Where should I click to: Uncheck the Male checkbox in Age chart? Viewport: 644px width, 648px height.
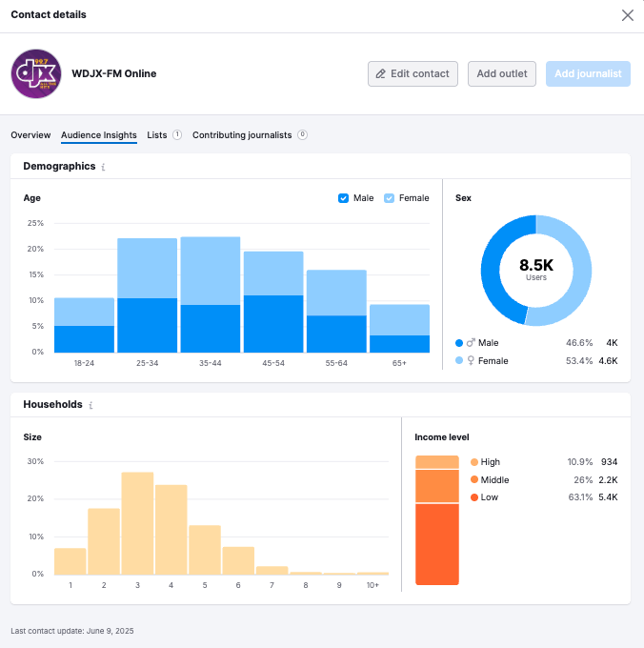pos(344,198)
